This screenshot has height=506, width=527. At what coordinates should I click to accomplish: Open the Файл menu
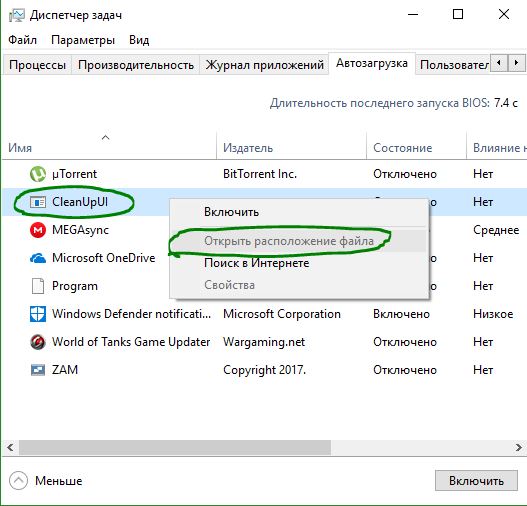click(x=23, y=40)
